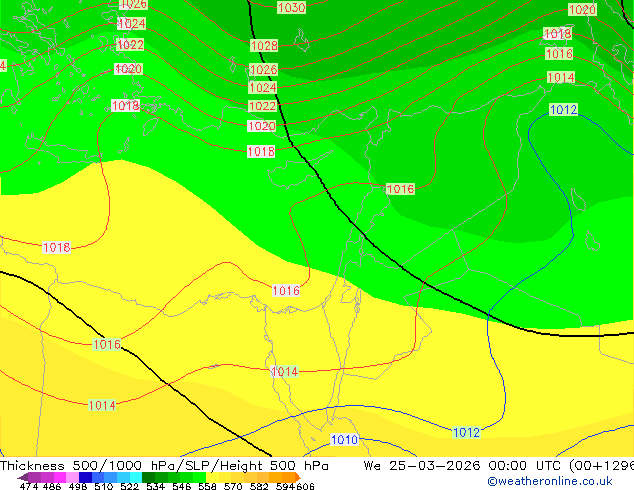
Task: Select the blue 1012 label beside 1010
Action: (x=466, y=433)
